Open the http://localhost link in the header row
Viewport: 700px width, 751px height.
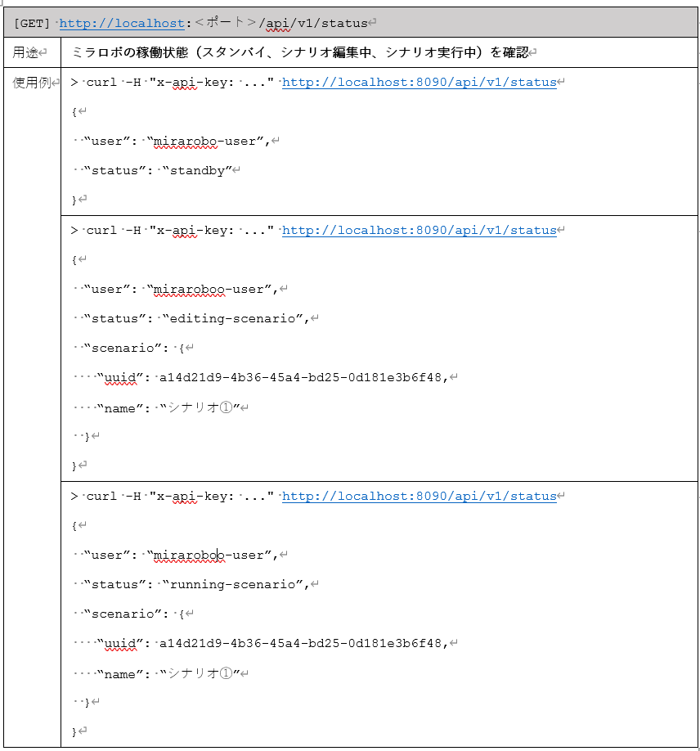tap(122, 23)
